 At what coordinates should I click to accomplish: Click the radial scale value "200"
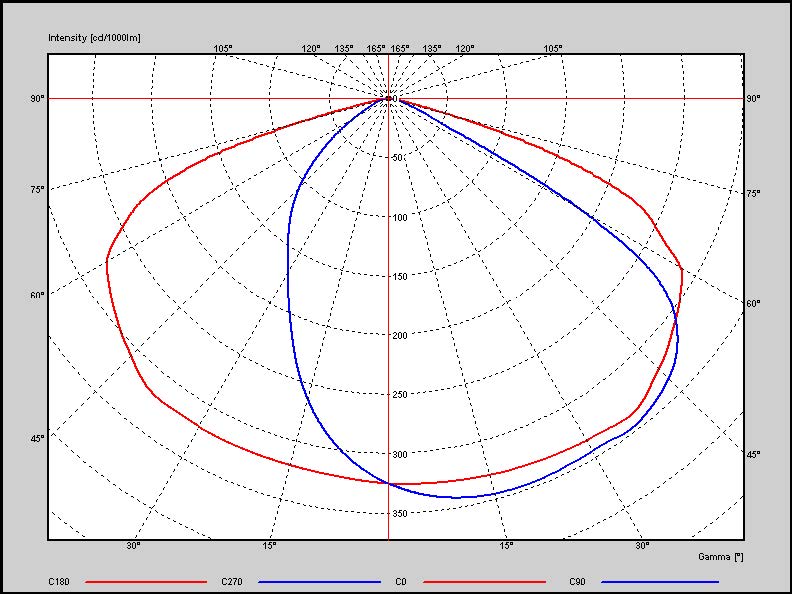coord(400,336)
